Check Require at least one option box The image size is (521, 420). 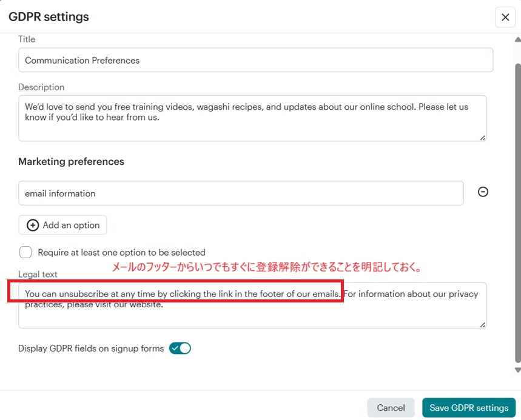coord(25,252)
